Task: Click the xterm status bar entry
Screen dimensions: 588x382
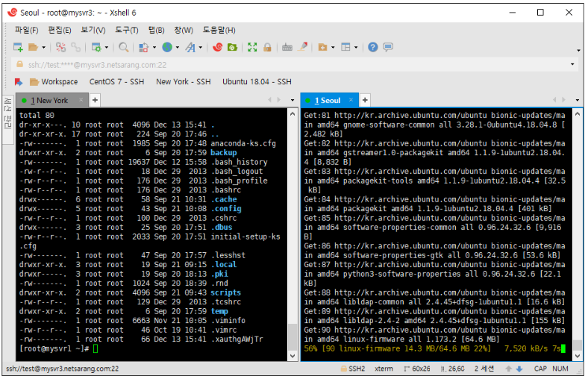Action: tap(384, 369)
